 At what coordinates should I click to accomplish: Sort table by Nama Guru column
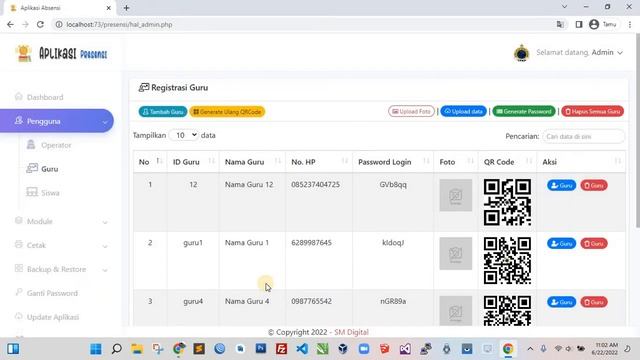tap(252, 162)
